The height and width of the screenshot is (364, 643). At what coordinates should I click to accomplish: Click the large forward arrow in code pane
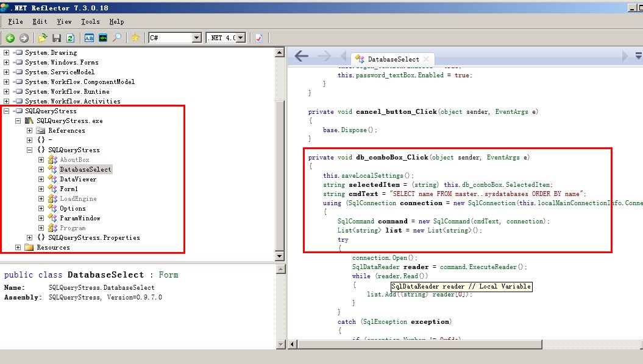pos(324,56)
